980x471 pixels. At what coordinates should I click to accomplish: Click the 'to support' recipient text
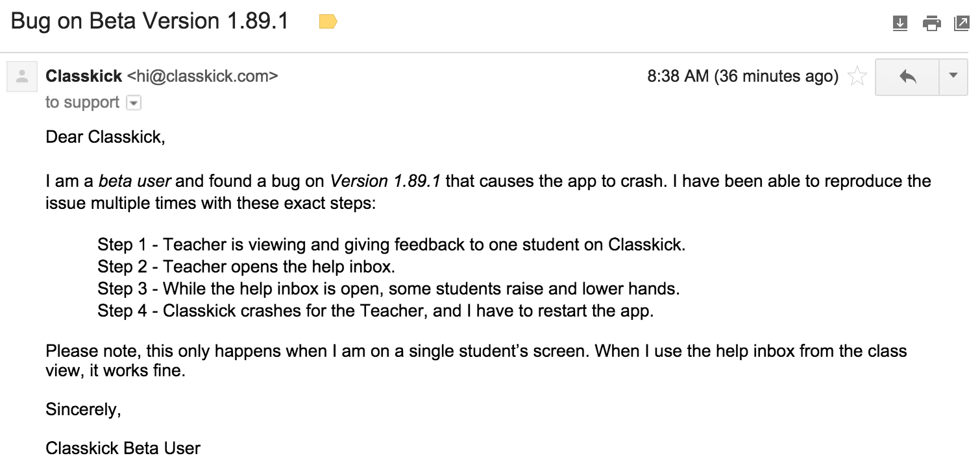coord(82,103)
